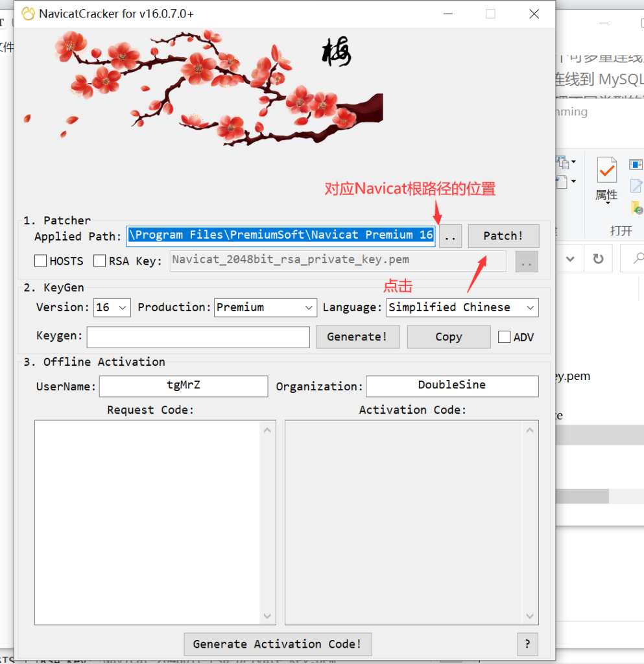Screen dimensions: 644x664
Task: Click the 属性 checkmark icon in the Explorer ribbon
Action: (607, 171)
